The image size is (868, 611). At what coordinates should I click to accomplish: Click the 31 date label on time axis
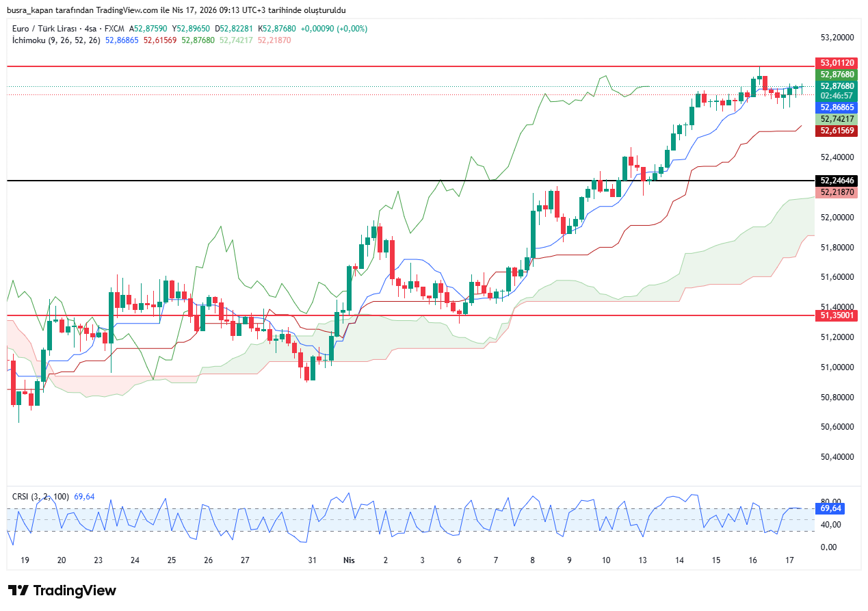point(313,560)
